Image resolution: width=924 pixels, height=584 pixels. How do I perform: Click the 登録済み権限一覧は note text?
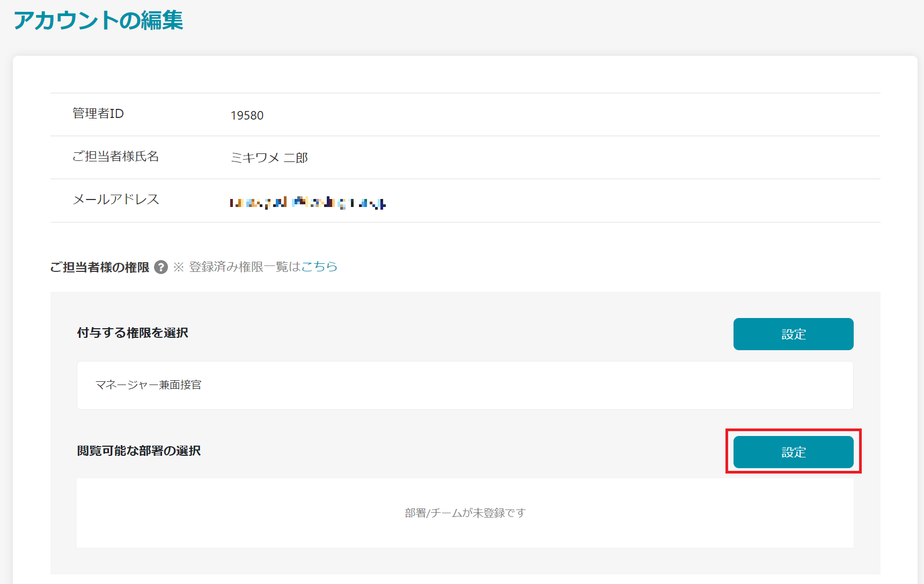click(x=245, y=267)
